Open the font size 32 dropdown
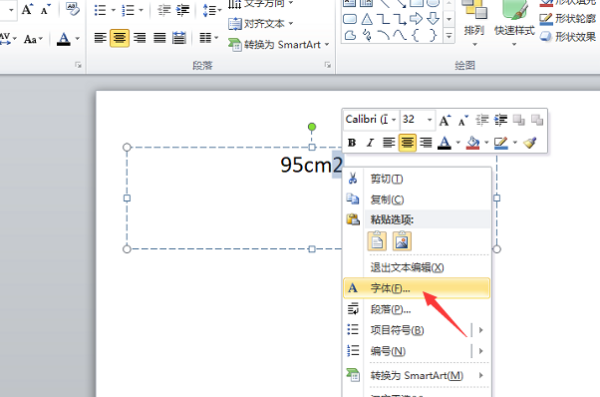 [x=430, y=120]
